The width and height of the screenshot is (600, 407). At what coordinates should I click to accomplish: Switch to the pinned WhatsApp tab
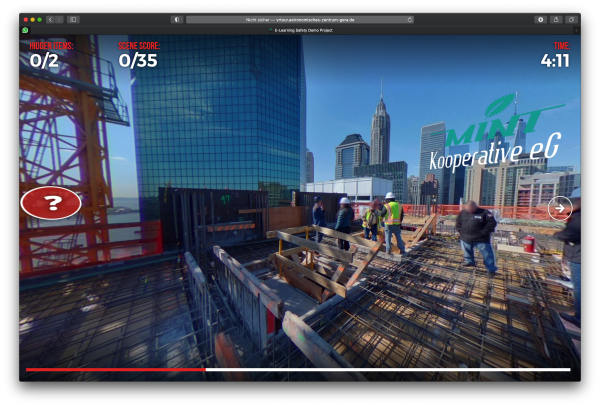[26, 30]
